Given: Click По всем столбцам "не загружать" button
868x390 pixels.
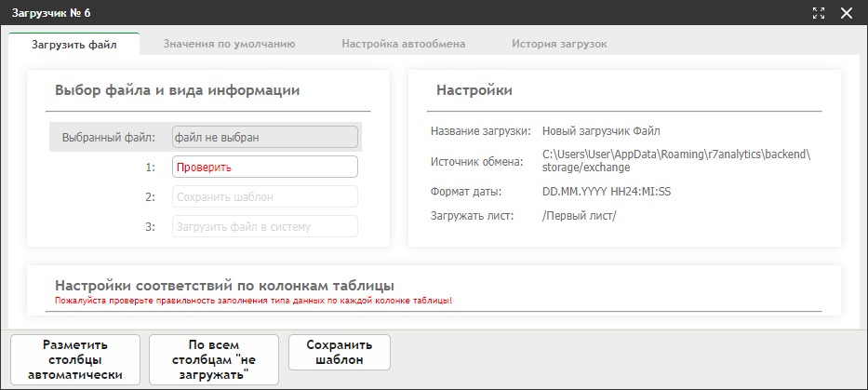Looking at the screenshot, I should tap(214, 359).
